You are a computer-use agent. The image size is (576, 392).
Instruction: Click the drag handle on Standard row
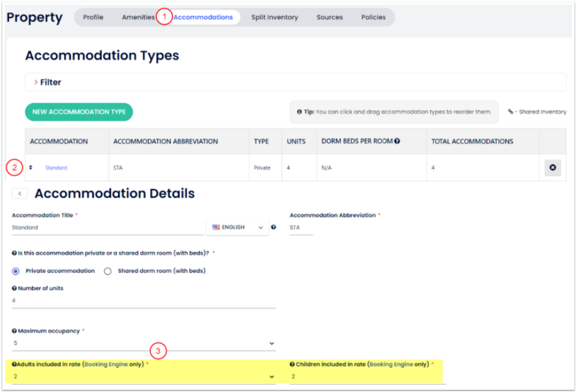point(31,168)
